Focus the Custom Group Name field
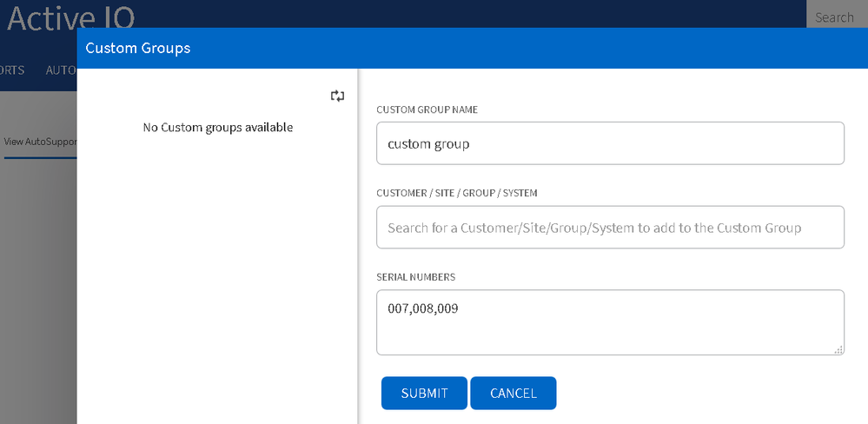This screenshot has width=868, height=424. 610,143
